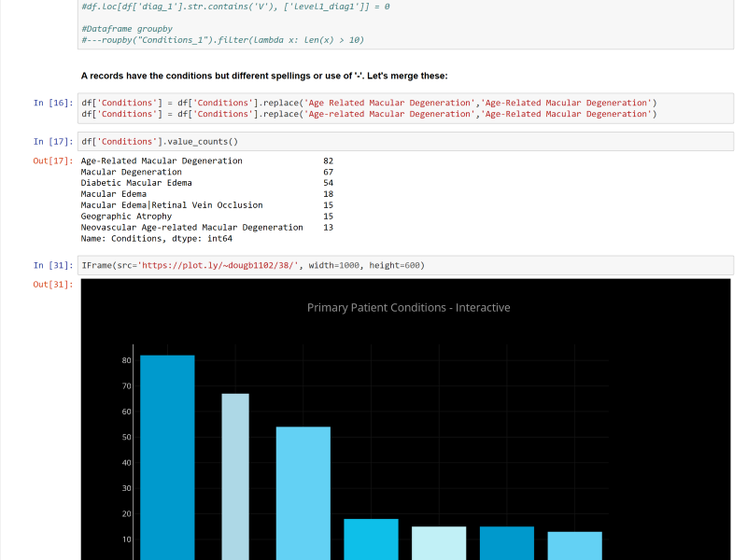The height and width of the screenshot is (560, 747).
Task: Click the chart title 'Primary Patient Conditions - Interactive'
Action: tap(408, 308)
